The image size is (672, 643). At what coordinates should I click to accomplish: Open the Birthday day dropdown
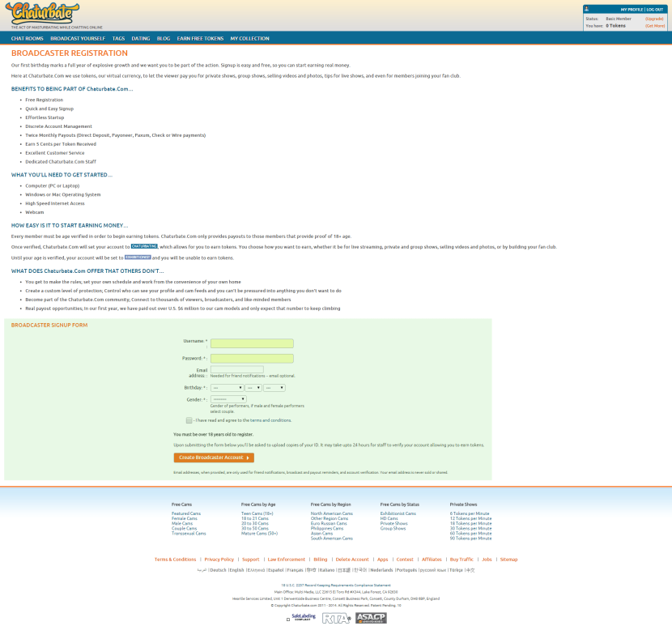click(x=253, y=388)
